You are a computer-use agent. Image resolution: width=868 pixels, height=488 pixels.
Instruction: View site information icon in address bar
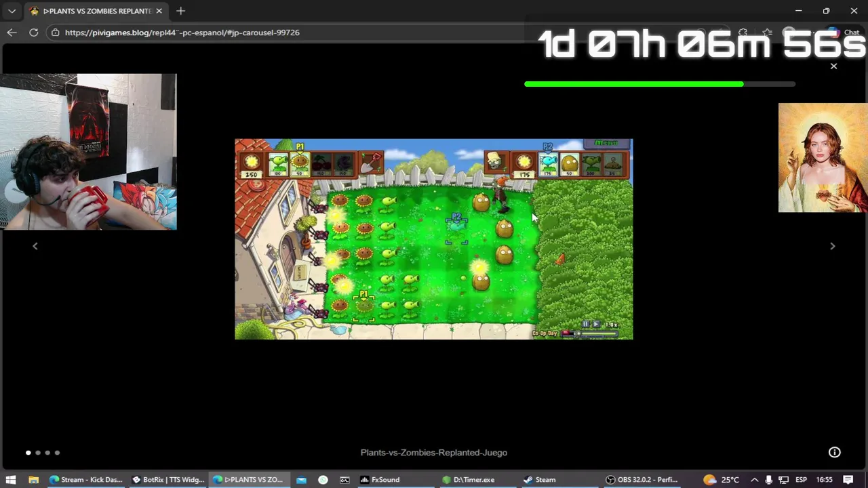tap(56, 32)
